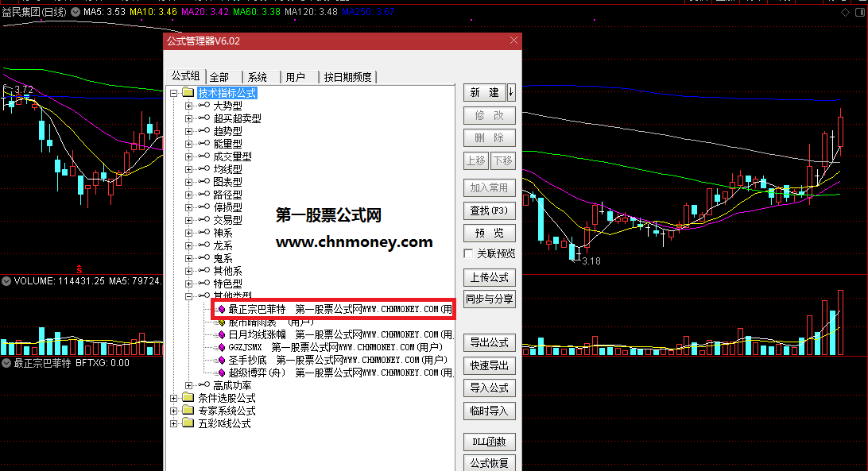Open dropdown arrow next to 益民集团(日线)
Viewport: 868px width, 471px height.
point(76,12)
